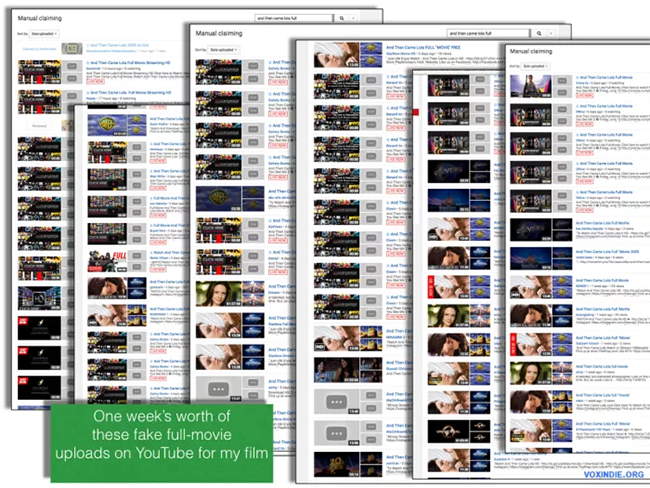
Task: Open the arrow beside search in middle window
Action: pos(551,33)
